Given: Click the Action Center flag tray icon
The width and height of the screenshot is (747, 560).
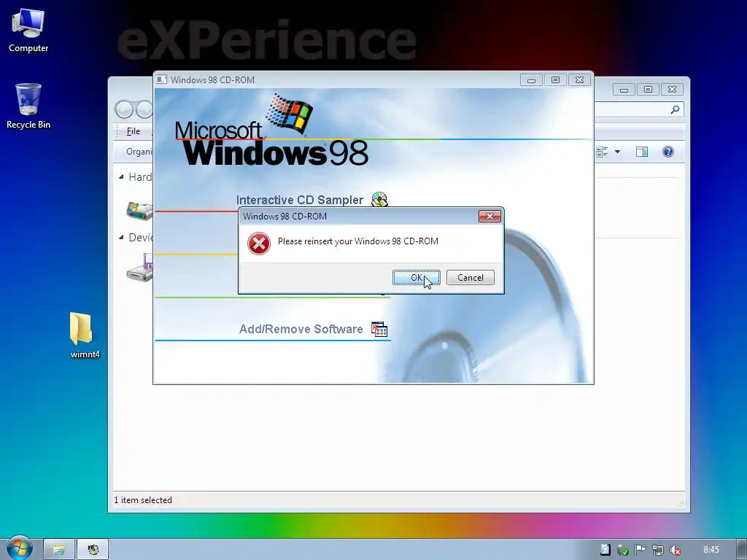Looking at the screenshot, I should (640, 550).
